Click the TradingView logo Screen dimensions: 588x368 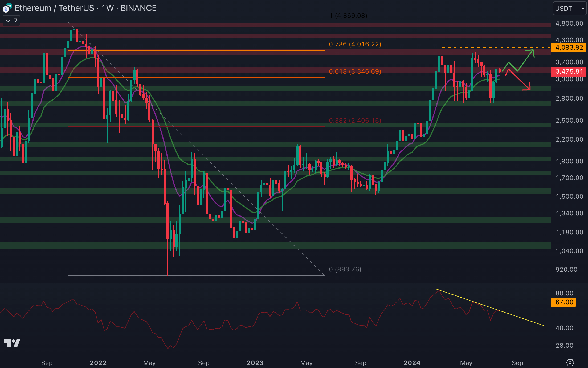pyautogui.click(x=12, y=343)
